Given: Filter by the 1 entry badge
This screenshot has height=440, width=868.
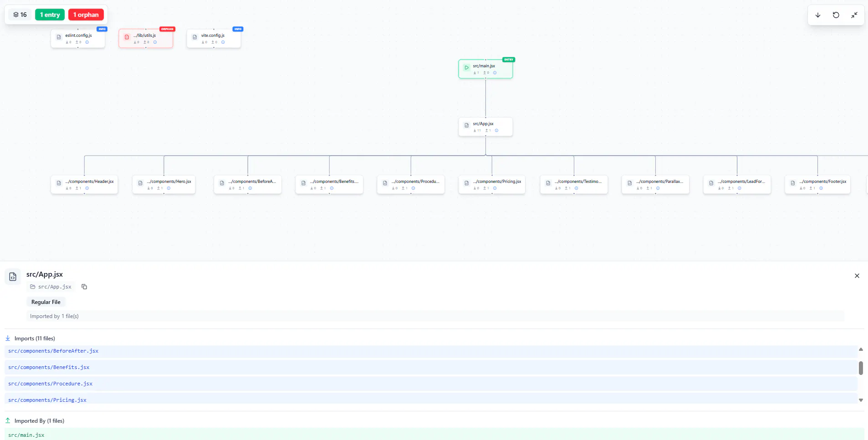Looking at the screenshot, I should pos(50,15).
